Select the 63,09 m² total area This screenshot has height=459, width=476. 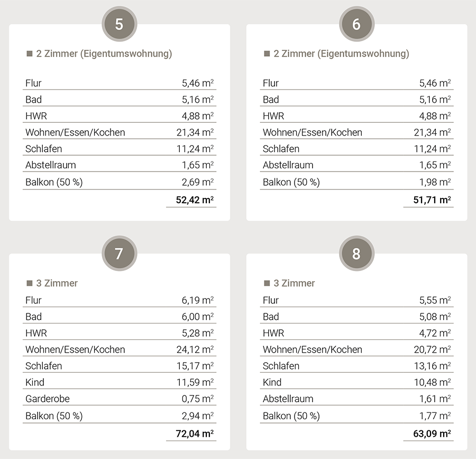(x=432, y=434)
